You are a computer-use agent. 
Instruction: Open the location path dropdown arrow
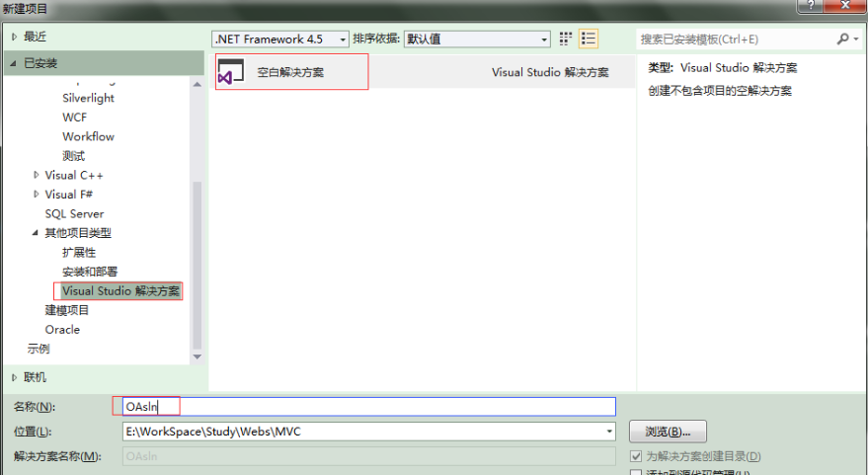click(609, 432)
